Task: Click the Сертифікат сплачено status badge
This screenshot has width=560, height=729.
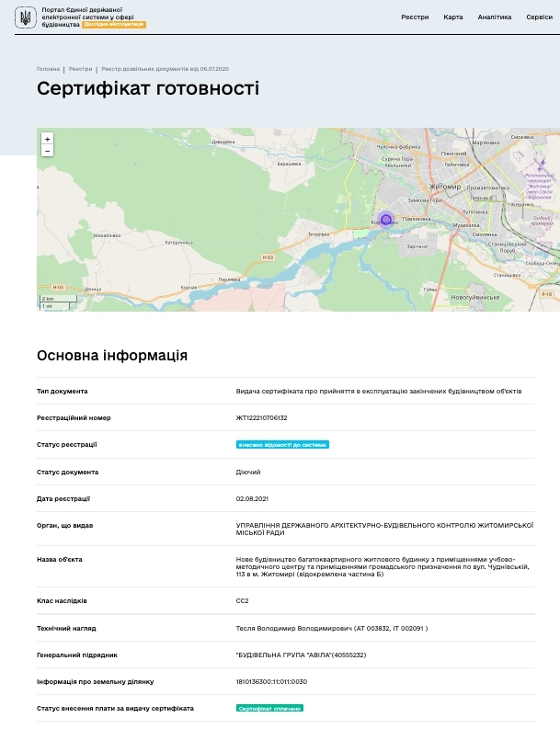Action: [x=269, y=709]
